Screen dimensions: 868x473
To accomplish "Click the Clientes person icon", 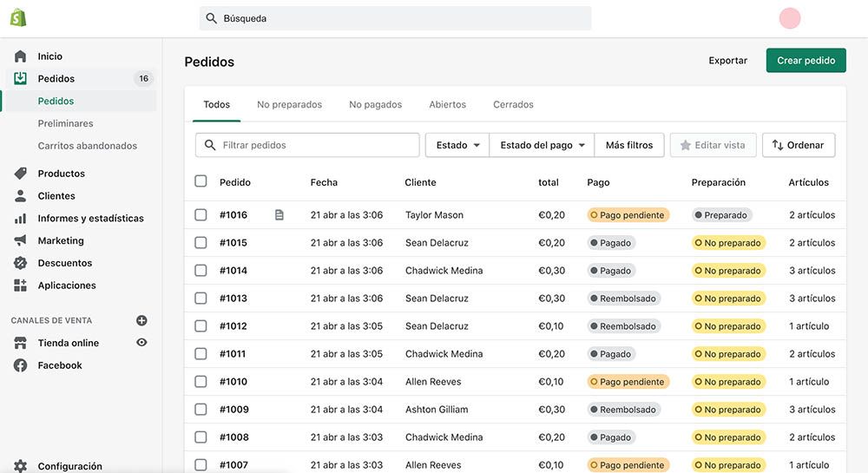I will coord(21,195).
